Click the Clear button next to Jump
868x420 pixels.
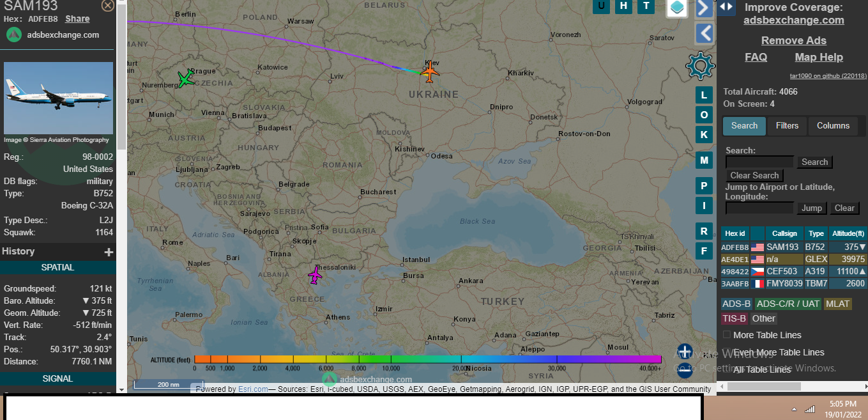[x=844, y=208]
